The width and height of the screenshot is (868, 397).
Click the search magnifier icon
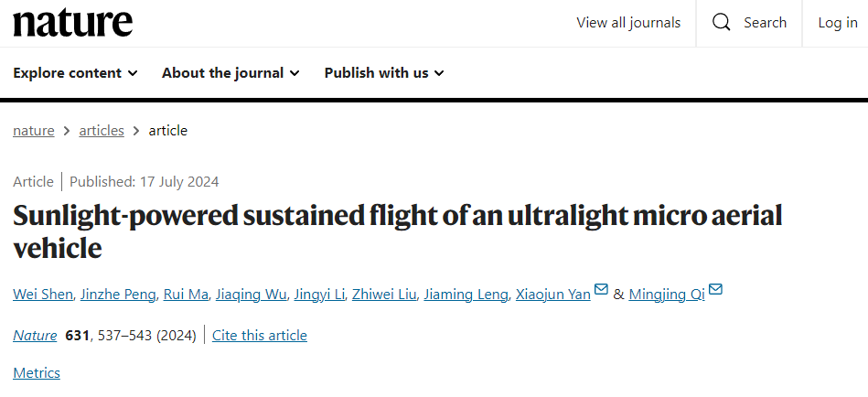coord(722,23)
